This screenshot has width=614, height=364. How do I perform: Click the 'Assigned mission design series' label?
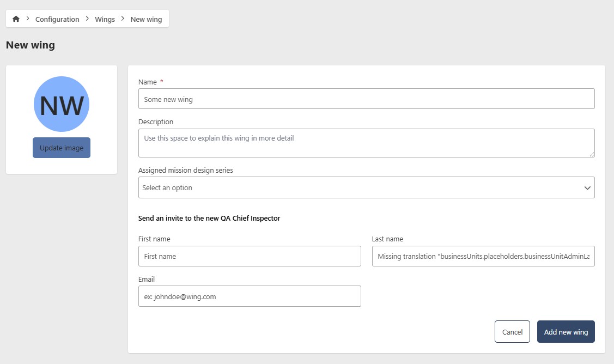(186, 171)
